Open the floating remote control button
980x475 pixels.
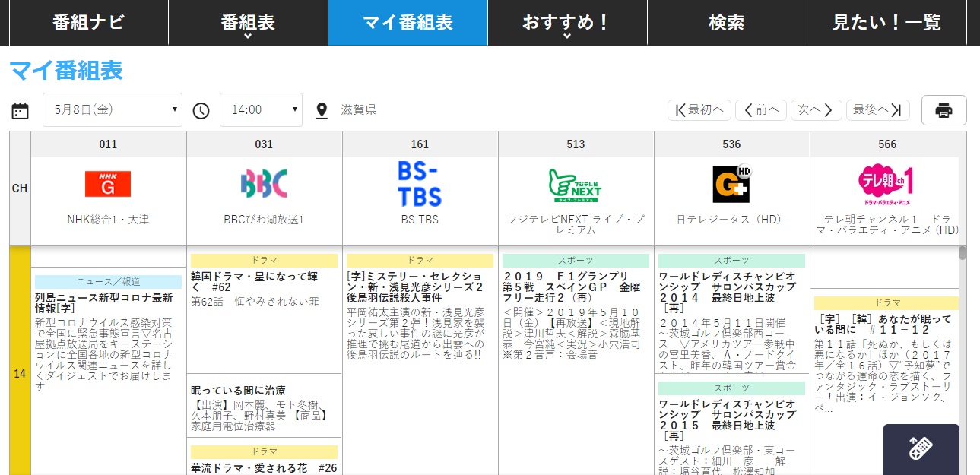coord(921,449)
